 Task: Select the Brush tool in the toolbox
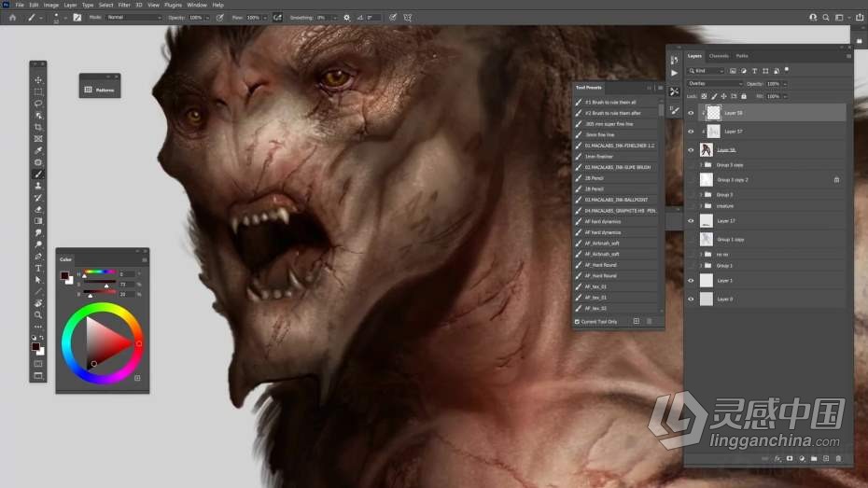[38, 174]
